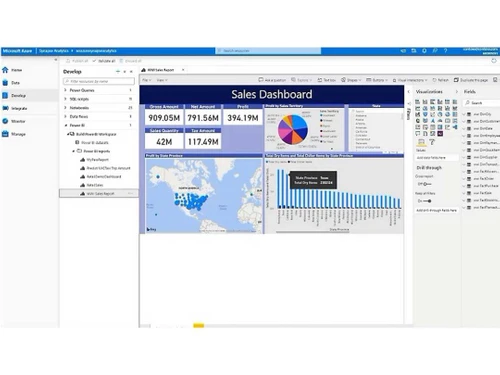Image resolution: width=500 pixels, height=375 pixels.
Task: Open the View menu in report toolbar
Action: pyautogui.click(x=162, y=80)
